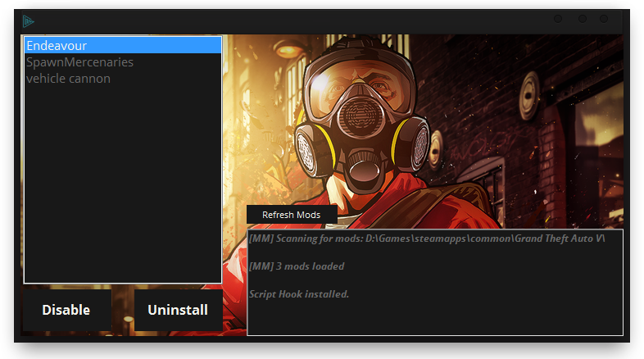Click the Disable button
644x359 pixels.
(x=67, y=310)
